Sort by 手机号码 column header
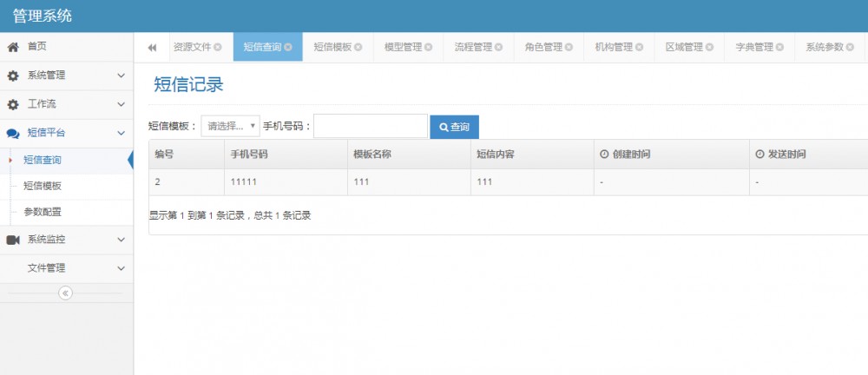 point(286,155)
